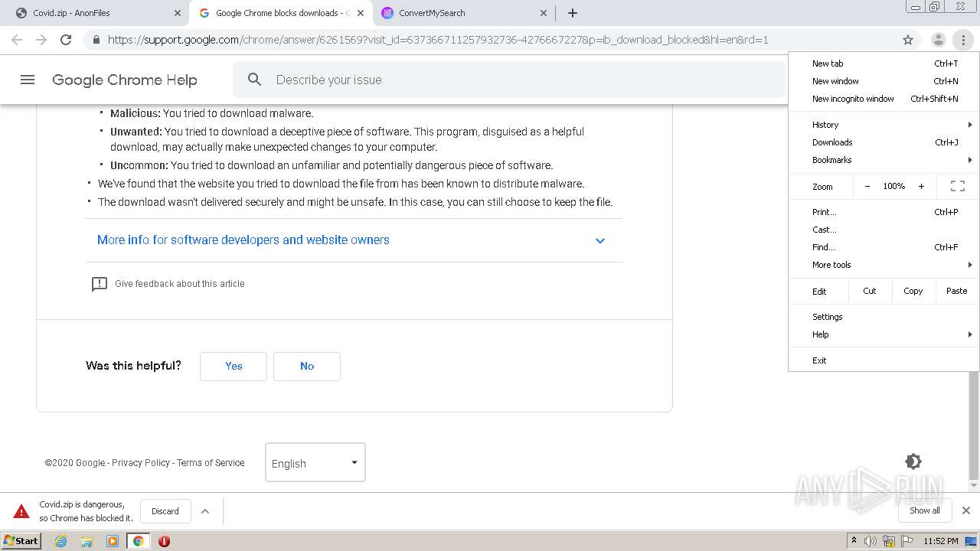Click the search magnifier icon
Viewport: 980px width, 551px height.
click(x=255, y=80)
